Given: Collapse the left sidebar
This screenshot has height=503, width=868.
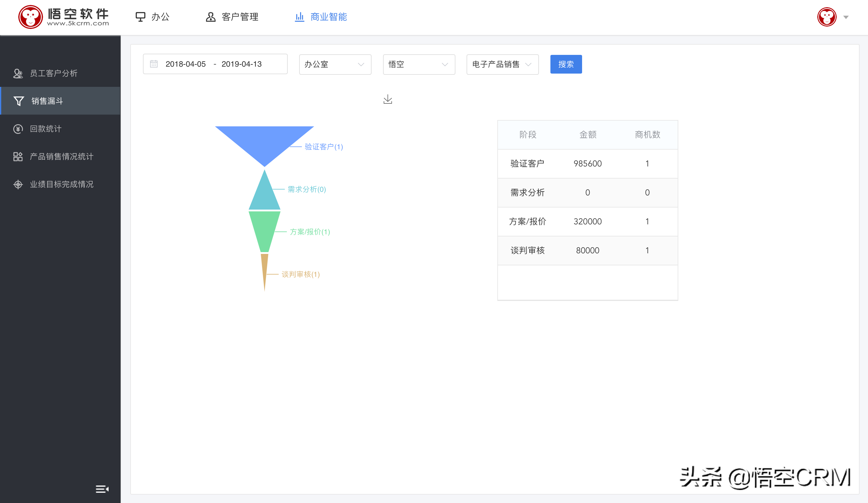Looking at the screenshot, I should click(x=102, y=489).
